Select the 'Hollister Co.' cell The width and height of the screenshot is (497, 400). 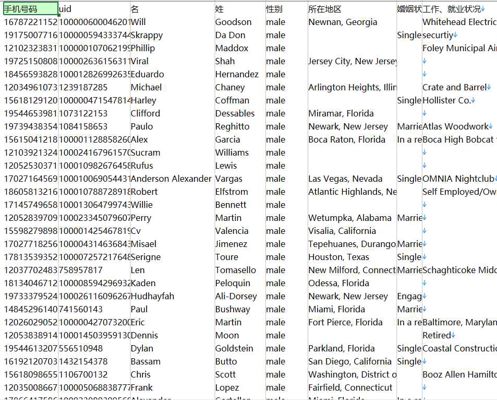click(x=459, y=100)
